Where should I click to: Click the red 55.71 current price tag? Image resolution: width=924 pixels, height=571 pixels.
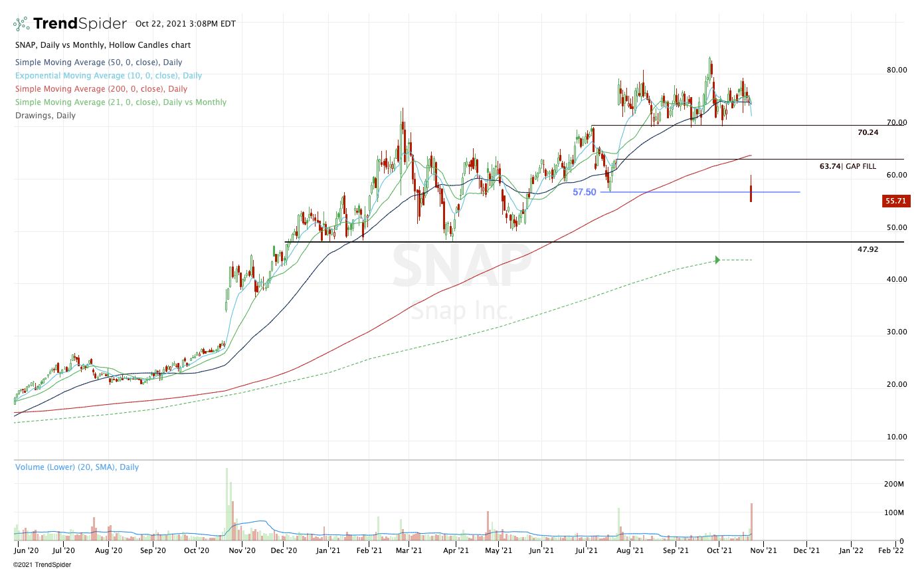(896, 201)
